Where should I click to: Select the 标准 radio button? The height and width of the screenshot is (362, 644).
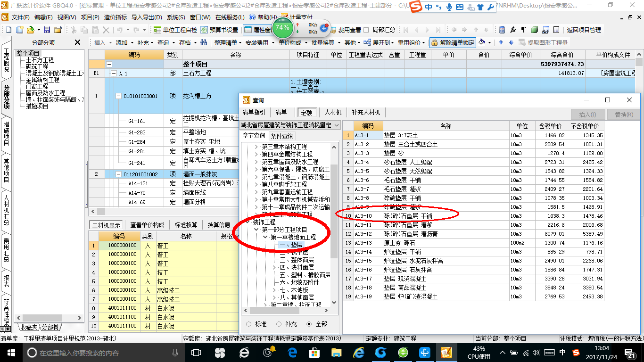[249, 324]
